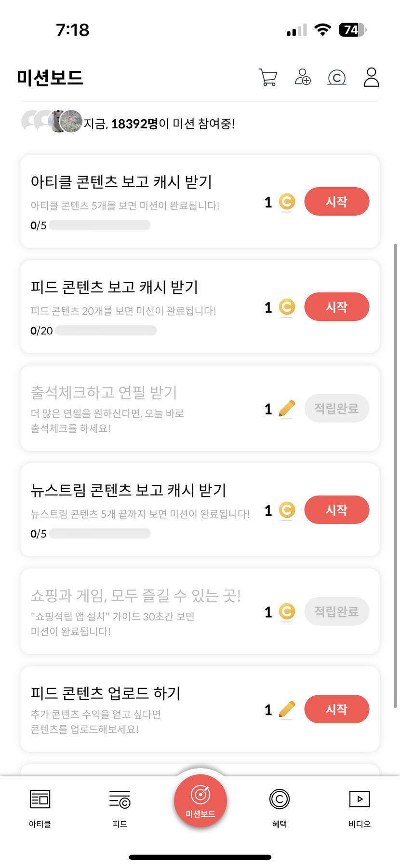This screenshot has width=400, height=868.
Task: Tap pencil icon on attendance check mission
Action: pos(287,409)
